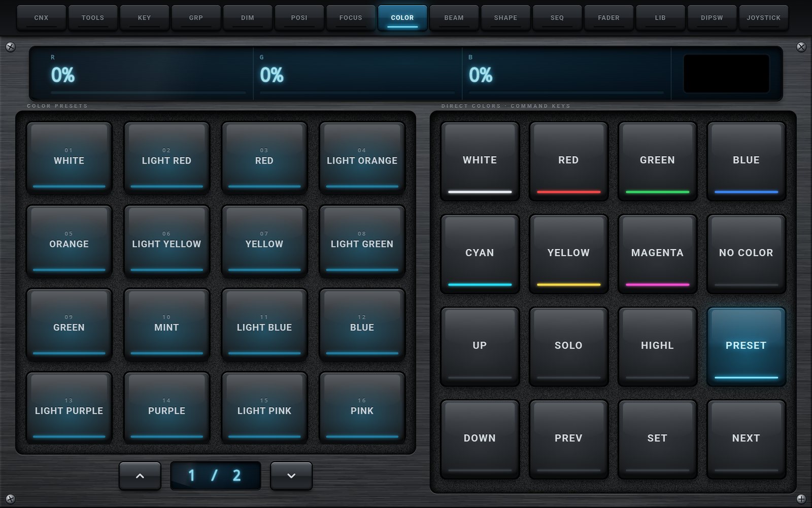812x508 pixels.
Task: Toggle the HIGHL command key
Action: tap(657, 346)
